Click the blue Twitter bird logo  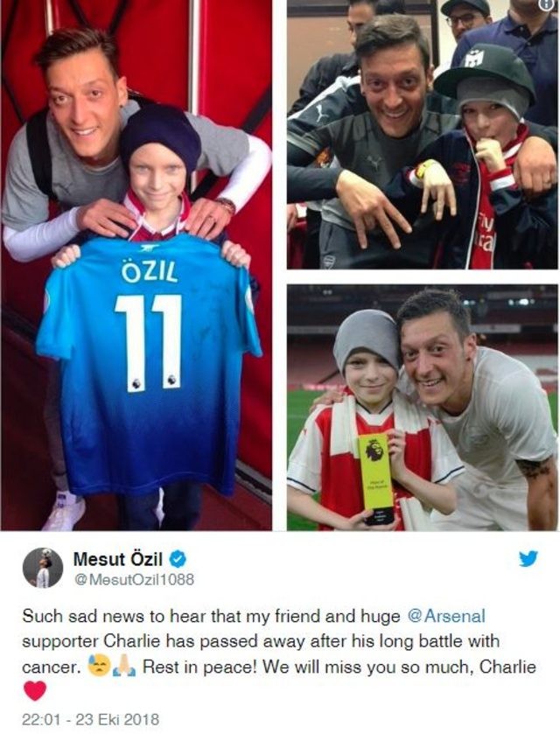pyautogui.click(x=528, y=559)
